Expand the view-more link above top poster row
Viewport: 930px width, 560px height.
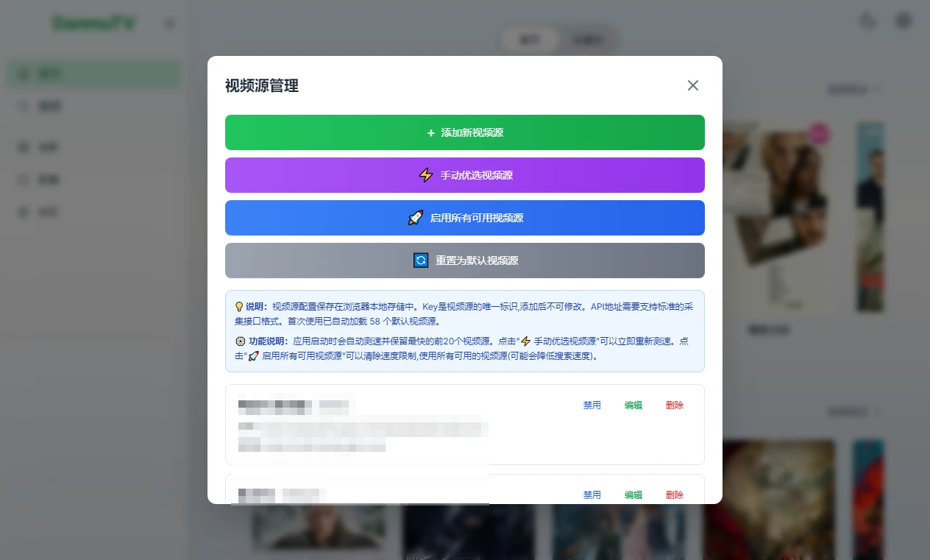click(x=853, y=90)
